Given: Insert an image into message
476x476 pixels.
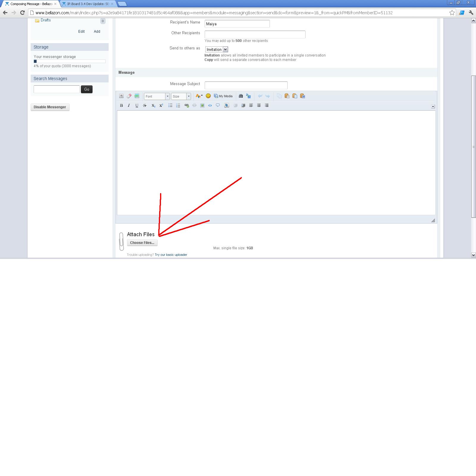Looking at the screenshot, I should [x=202, y=105].
